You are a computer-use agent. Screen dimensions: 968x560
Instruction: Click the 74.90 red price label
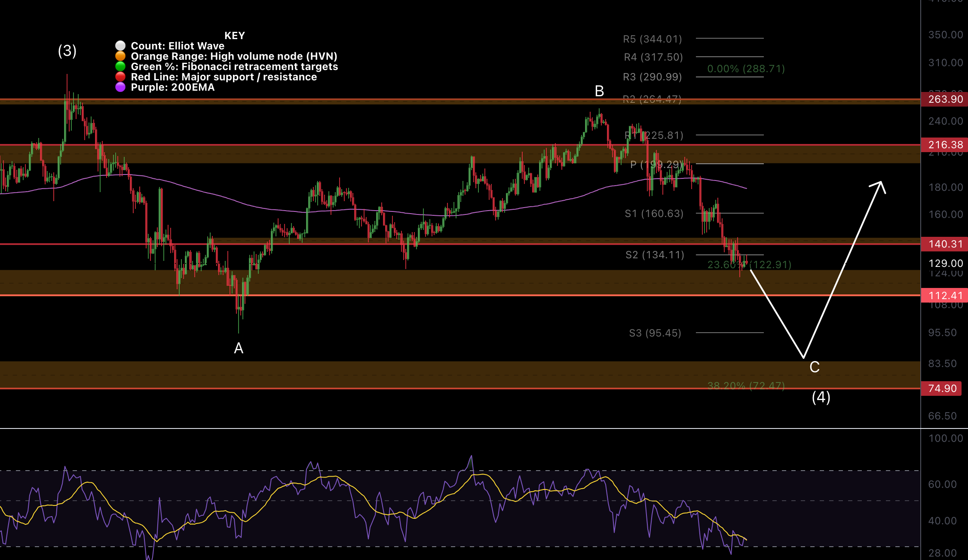coord(942,389)
